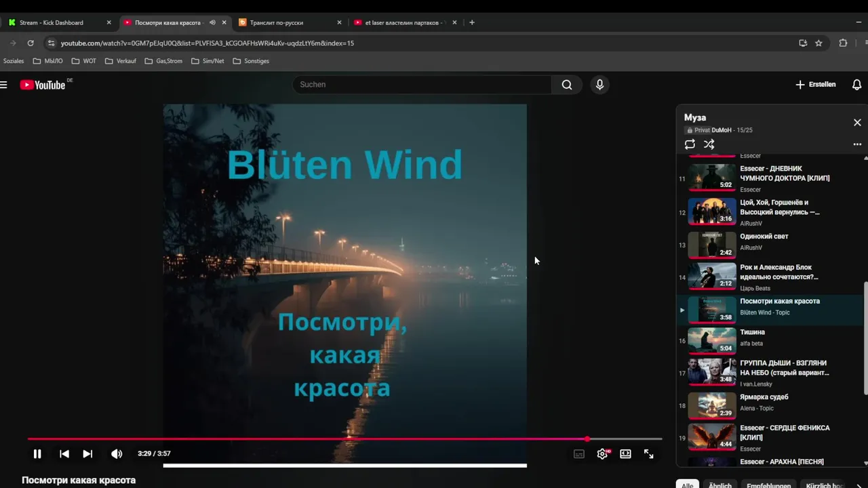The height and width of the screenshot is (488, 868).
Task: Go forward in browser history
Action: 13,43
